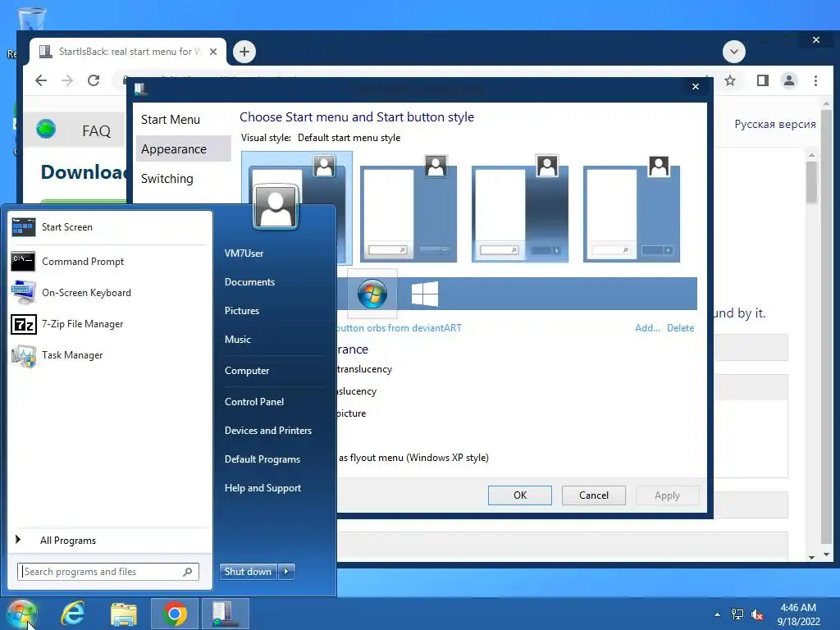
Task: Click the Search programs and files box
Action: coord(107,572)
